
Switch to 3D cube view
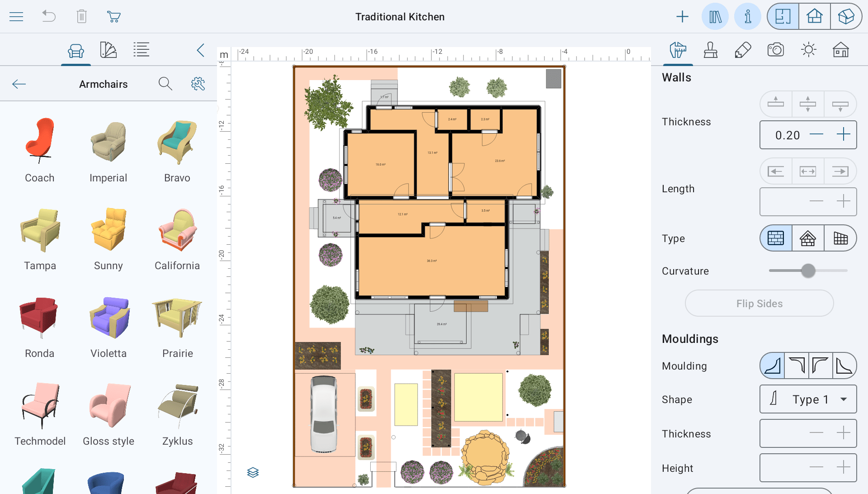[846, 17]
